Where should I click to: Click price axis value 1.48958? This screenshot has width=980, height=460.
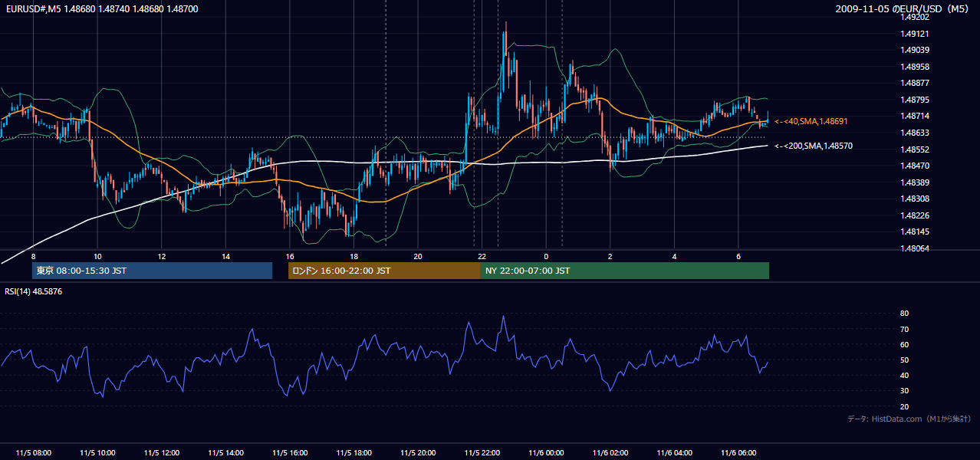click(x=914, y=67)
